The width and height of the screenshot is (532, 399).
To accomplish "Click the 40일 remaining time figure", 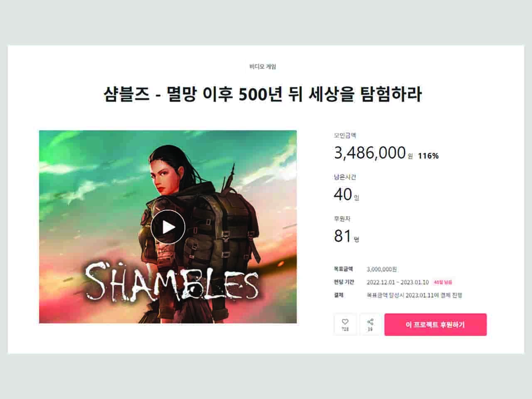I will click(346, 195).
